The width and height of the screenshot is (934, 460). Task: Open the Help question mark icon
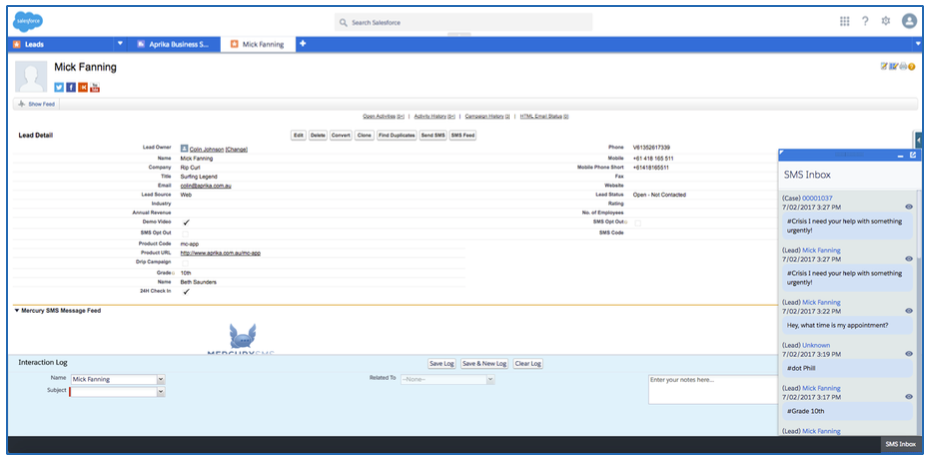tap(865, 21)
